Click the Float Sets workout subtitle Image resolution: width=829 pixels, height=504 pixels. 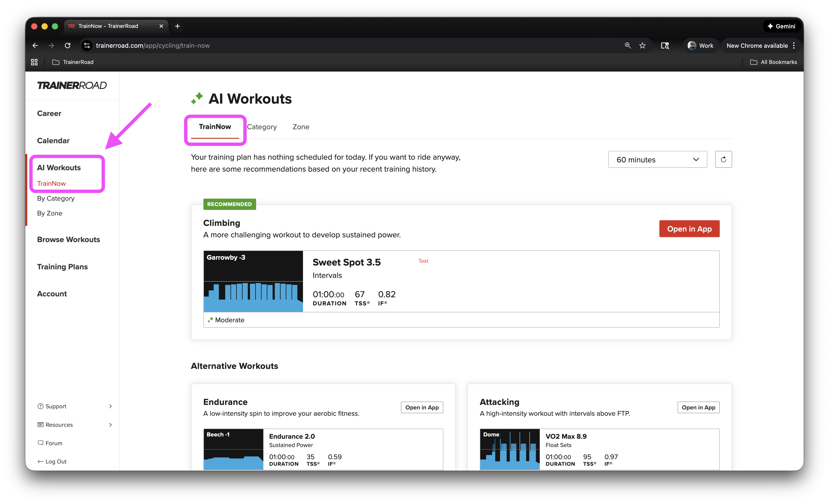(x=558, y=445)
